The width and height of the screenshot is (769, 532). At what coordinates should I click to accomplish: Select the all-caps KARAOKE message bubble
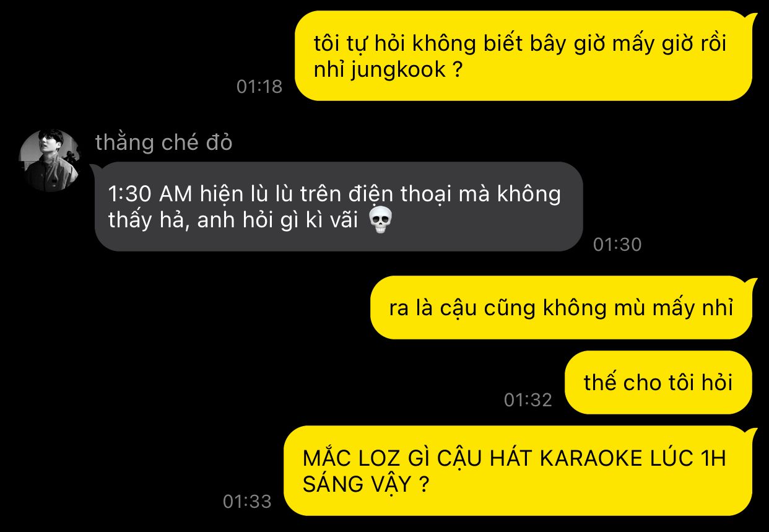click(x=521, y=470)
